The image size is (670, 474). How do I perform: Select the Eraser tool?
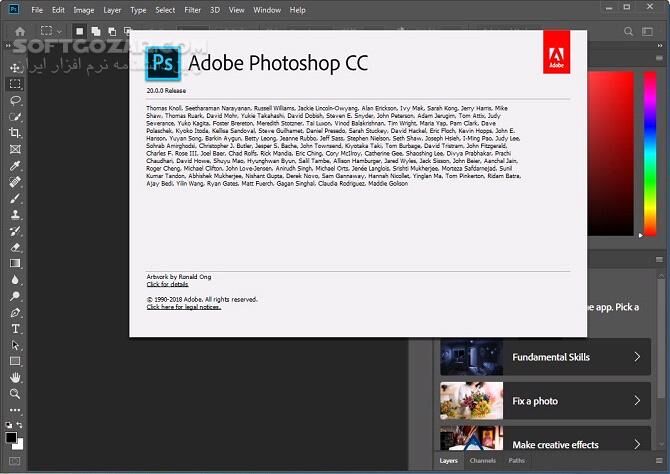tap(15, 247)
